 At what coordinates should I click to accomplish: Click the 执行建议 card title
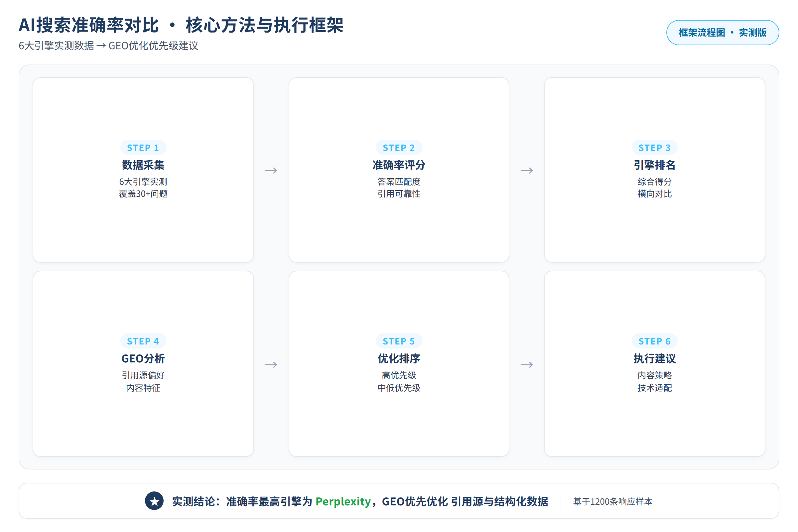(x=654, y=359)
